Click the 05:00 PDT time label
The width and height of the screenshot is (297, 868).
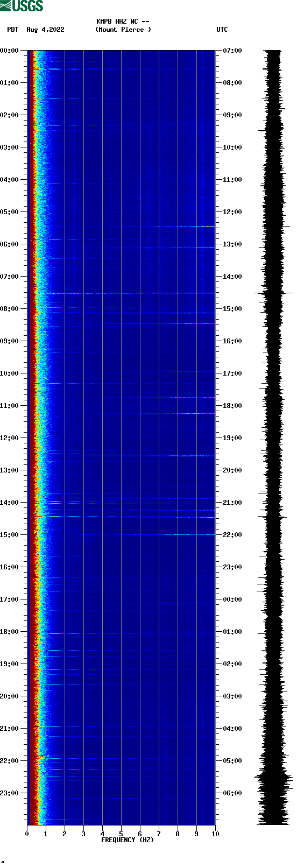pyautogui.click(x=10, y=212)
